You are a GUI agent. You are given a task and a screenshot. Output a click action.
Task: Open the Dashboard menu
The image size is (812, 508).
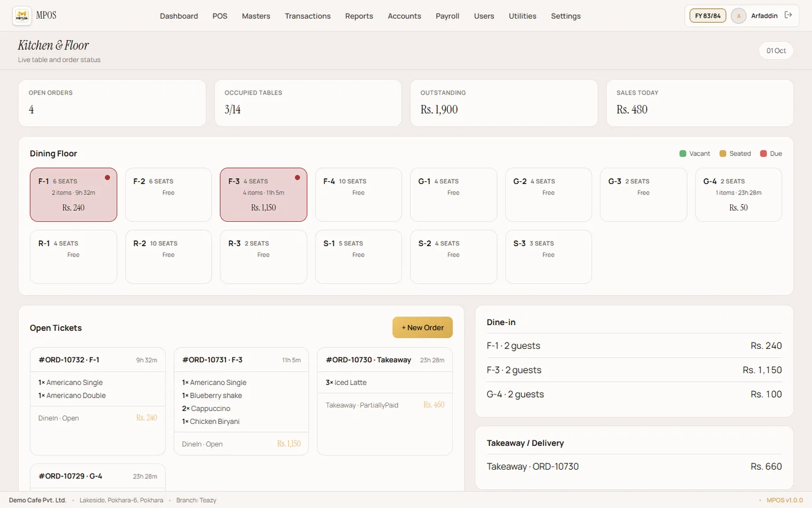pyautogui.click(x=179, y=16)
